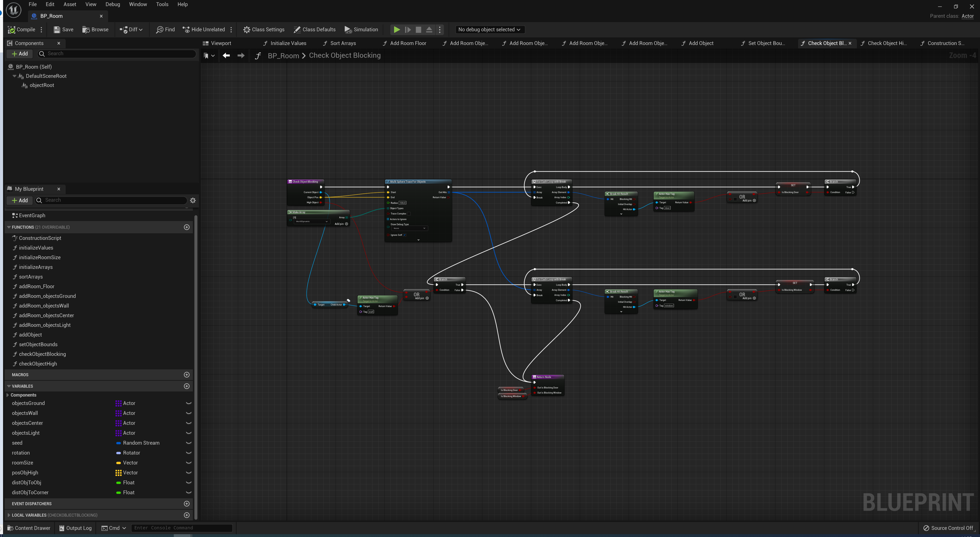Image resolution: width=980 pixels, height=537 pixels.
Task: Open the Content Drawer
Action: [x=29, y=528]
